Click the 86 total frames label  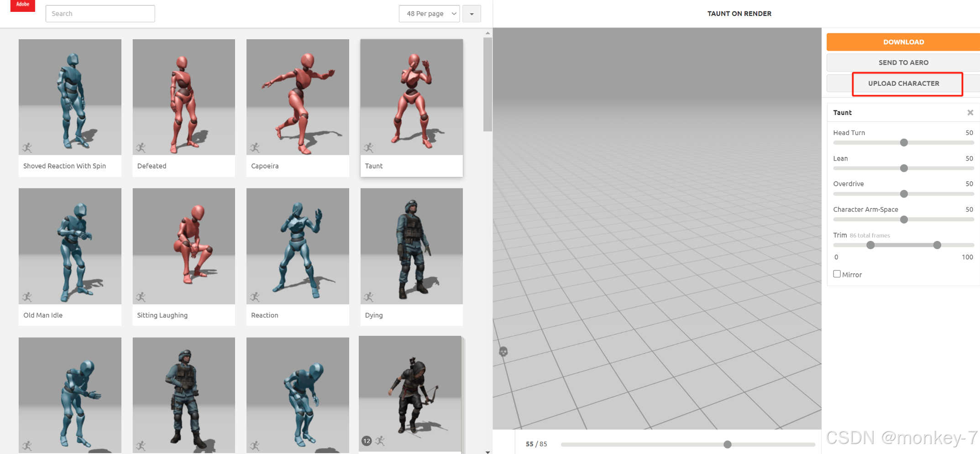point(870,235)
